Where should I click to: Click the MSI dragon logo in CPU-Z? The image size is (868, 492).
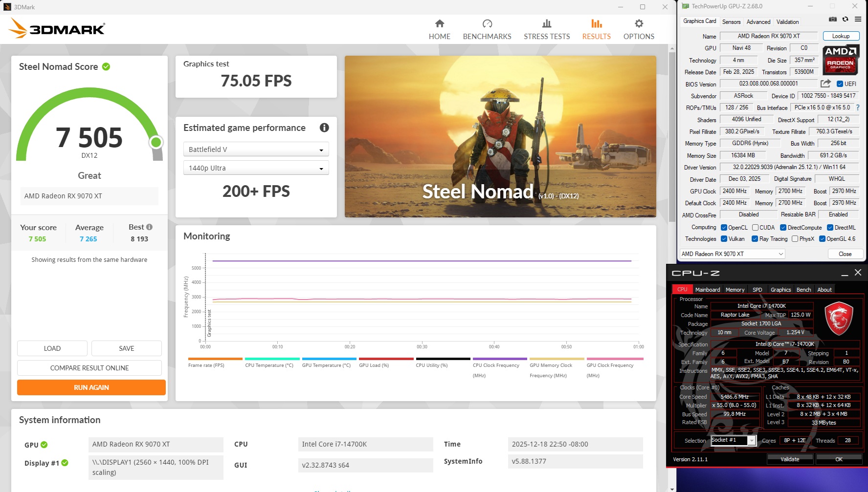839,318
